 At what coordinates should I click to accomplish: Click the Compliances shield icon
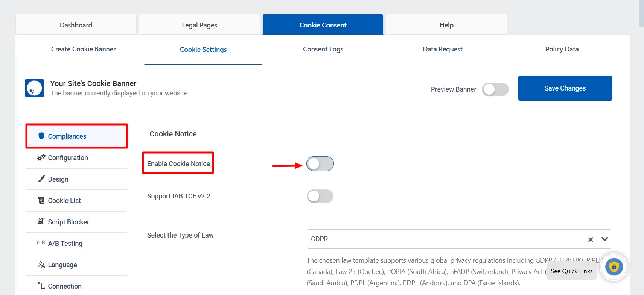coord(41,136)
